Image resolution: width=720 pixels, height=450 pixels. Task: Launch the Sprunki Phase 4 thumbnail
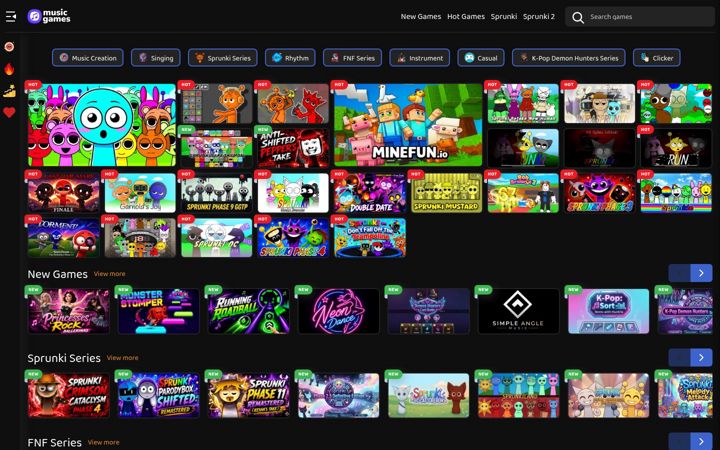(x=293, y=237)
